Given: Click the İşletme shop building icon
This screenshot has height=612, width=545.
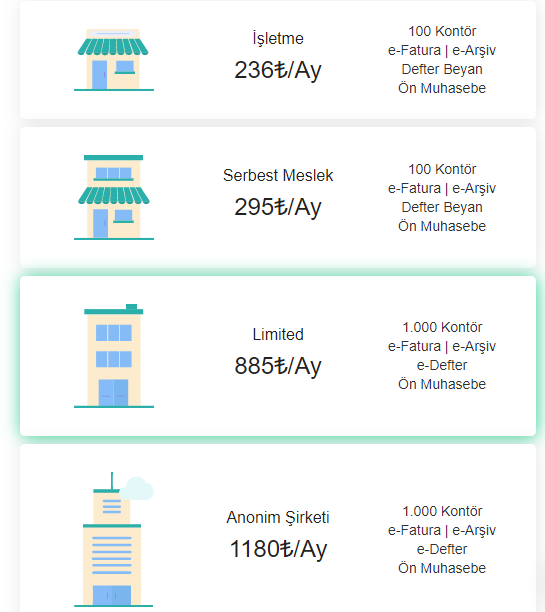Looking at the screenshot, I should coord(114,60).
